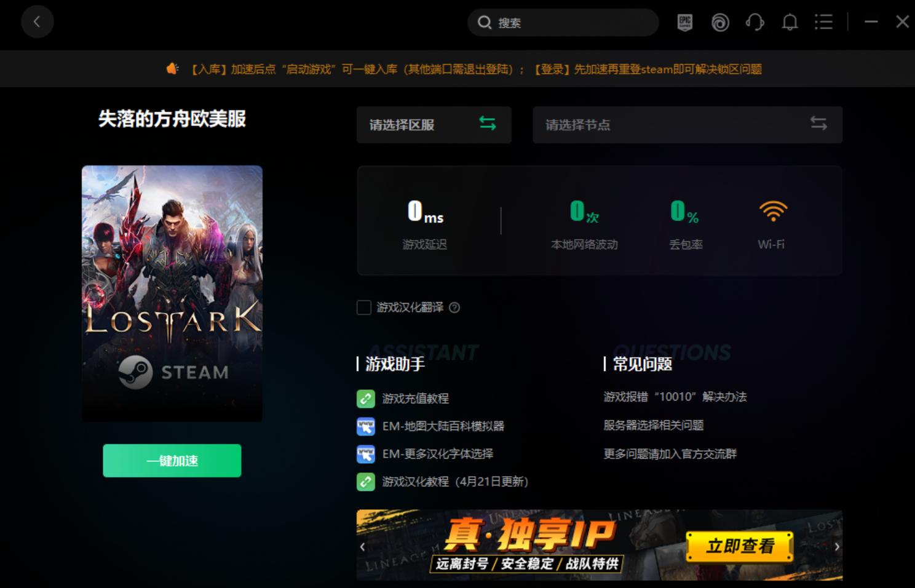Screen dimensions: 915x588
Task: Click the 一键加速 button
Action: pyautogui.click(x=172, y=460)
